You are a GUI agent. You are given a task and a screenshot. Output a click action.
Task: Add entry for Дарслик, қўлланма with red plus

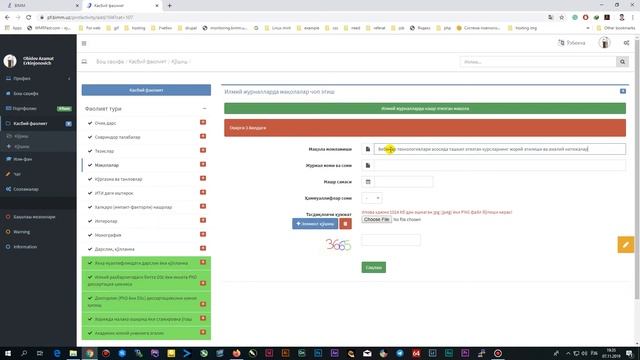(203, 248)
